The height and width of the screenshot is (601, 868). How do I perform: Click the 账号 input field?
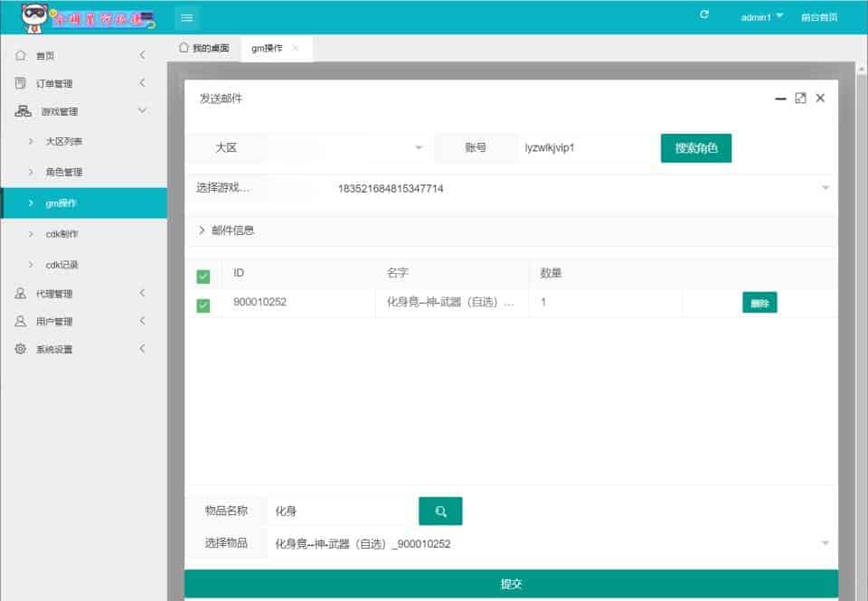tap(586, 147)
